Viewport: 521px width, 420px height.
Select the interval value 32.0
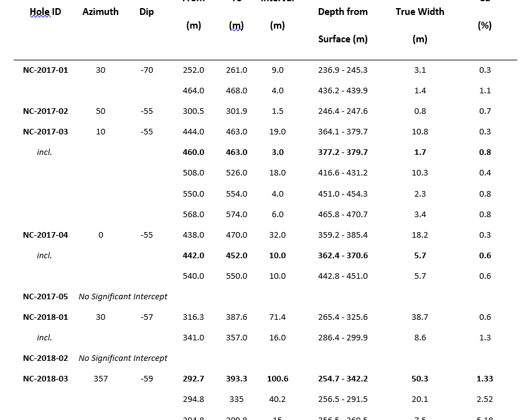(x=278, y=235)
